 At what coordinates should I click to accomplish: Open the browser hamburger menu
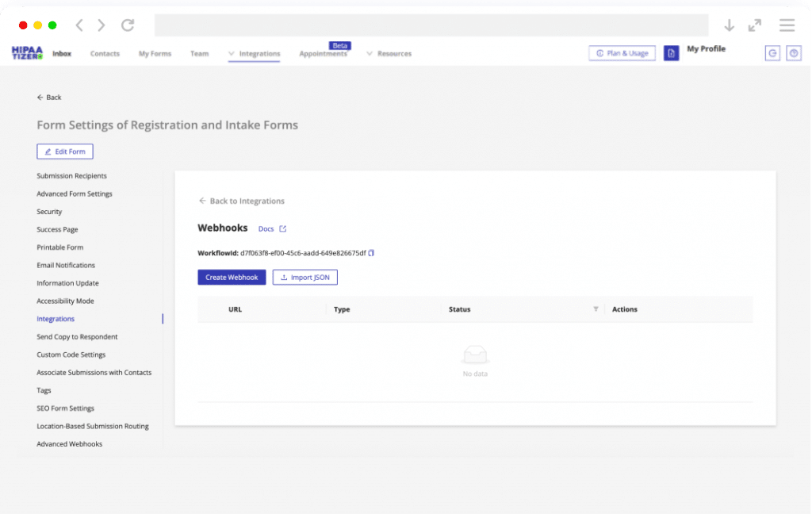pyautogui.click(x=787, y=25)
